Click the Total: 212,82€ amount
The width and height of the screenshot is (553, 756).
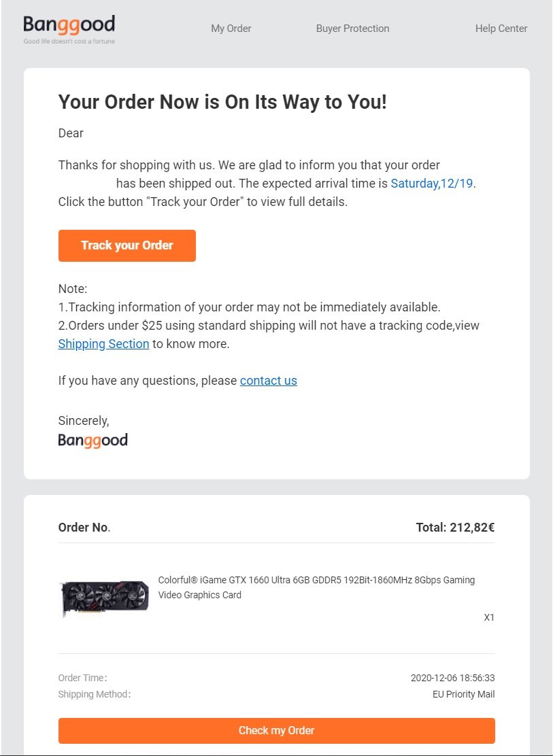455,528
